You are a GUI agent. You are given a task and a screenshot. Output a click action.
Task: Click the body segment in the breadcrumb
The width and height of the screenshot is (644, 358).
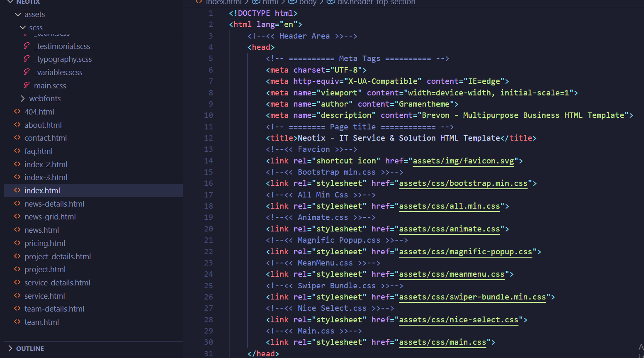308,2
